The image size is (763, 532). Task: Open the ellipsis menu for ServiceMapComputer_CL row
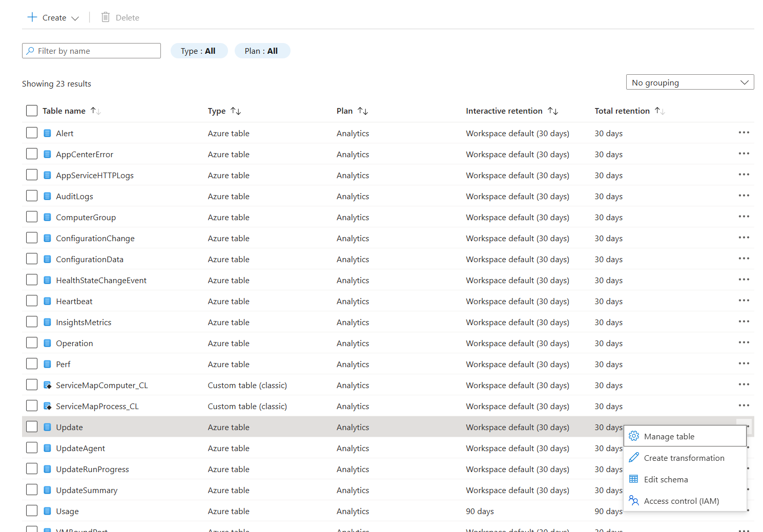pyautogui.click(x=744, y=385)
